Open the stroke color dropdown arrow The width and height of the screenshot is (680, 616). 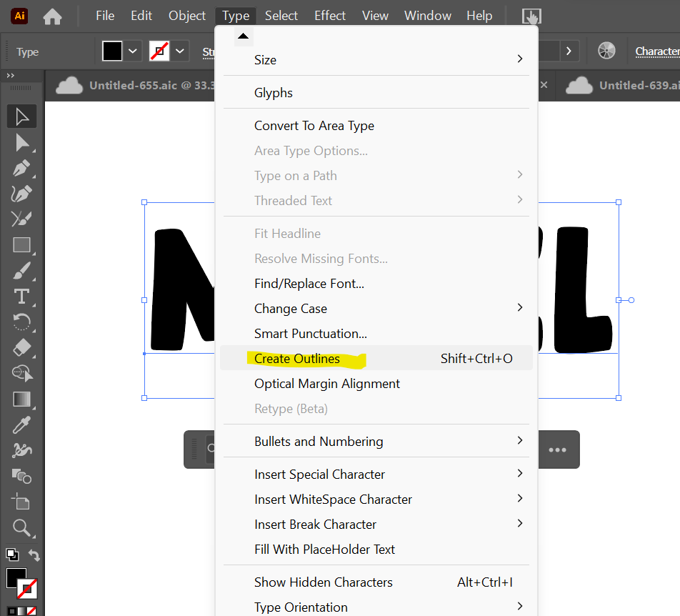point(180,51)
